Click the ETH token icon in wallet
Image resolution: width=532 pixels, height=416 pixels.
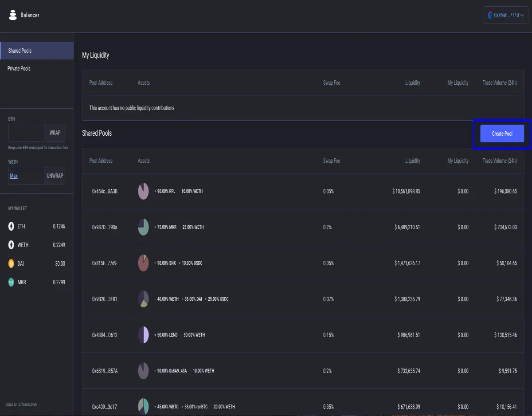click(x=11, y=227)
